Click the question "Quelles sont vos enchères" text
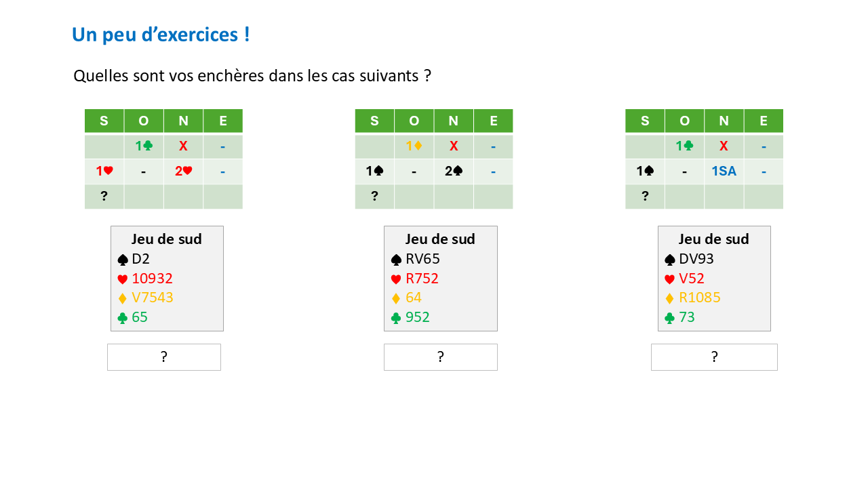The image size is (868, 488). (252, 76)
